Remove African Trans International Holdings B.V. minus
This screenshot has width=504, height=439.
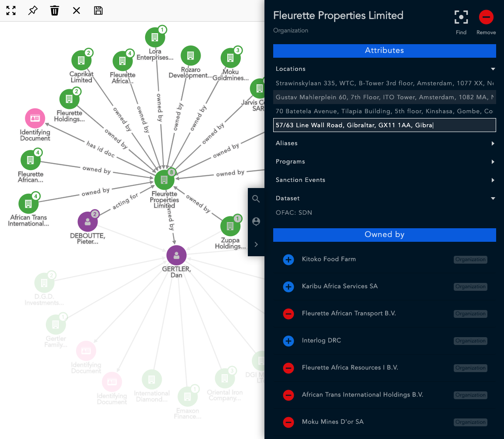click(x=288, y=395)
